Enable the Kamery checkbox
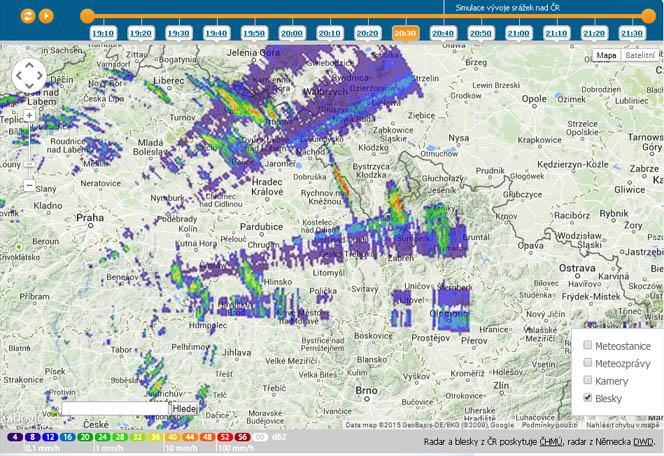This screenshot has width=664, height=456. point(587,380)
